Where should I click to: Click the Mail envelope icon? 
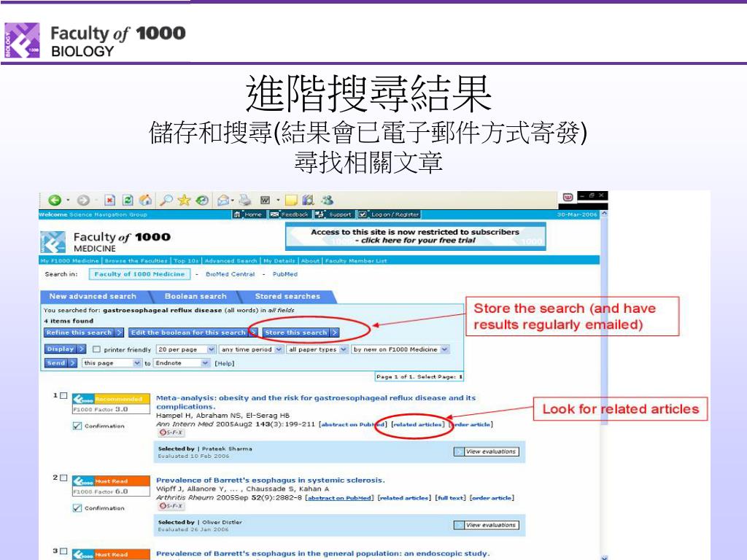[x=223, y=201]
